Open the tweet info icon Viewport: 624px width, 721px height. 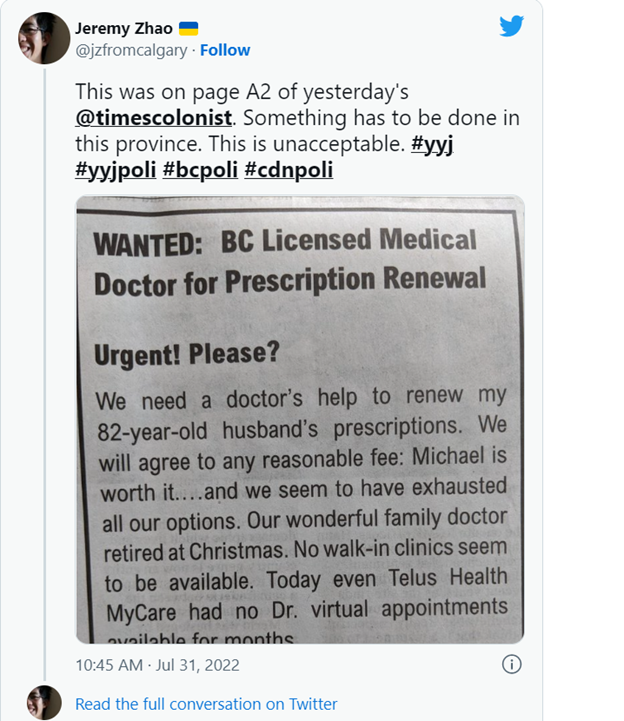point(511,664)
